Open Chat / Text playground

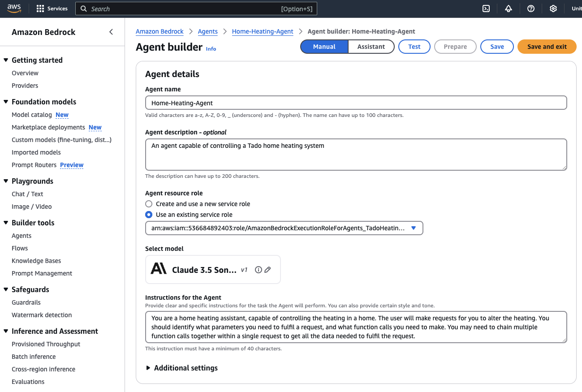(x=27, y=194)
